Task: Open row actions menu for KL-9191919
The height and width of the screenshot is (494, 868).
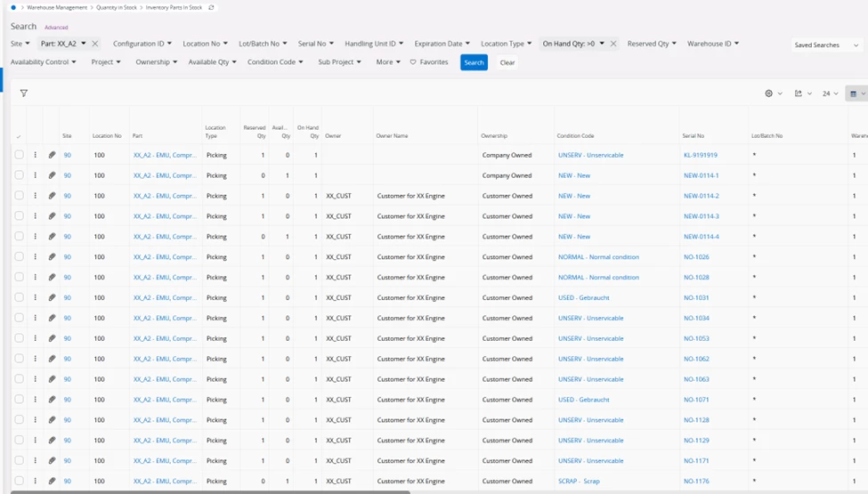Action: point(35,155)
